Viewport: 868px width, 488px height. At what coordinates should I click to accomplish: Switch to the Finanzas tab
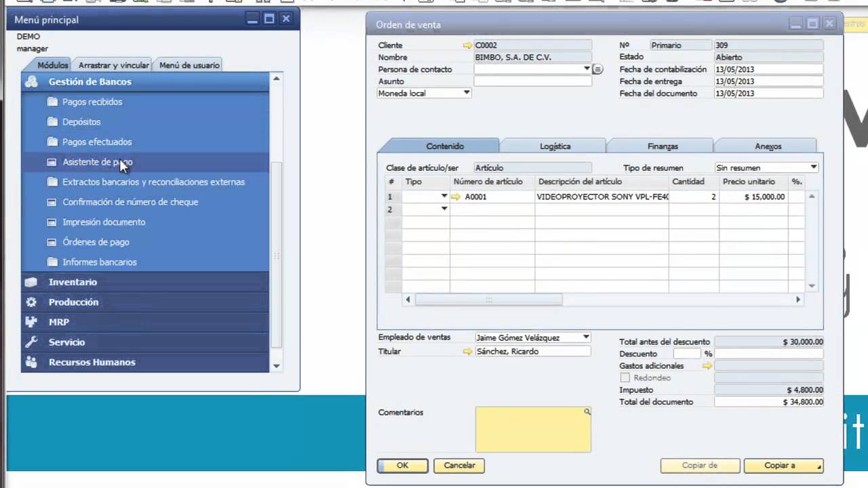tap(663, 146)
